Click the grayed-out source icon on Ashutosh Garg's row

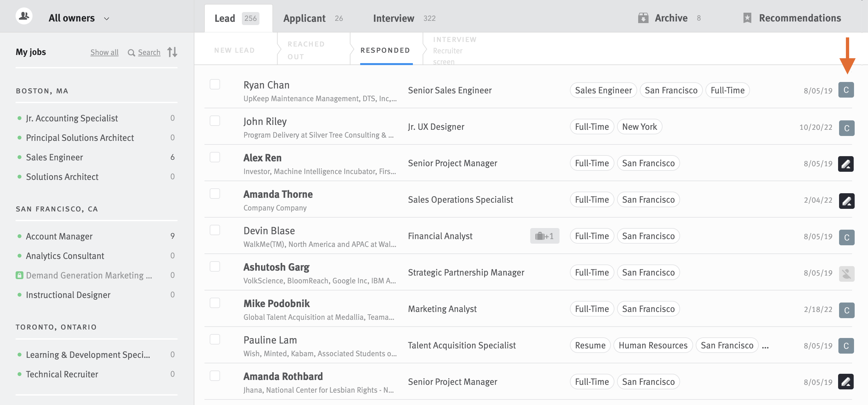tap(846, 274)
